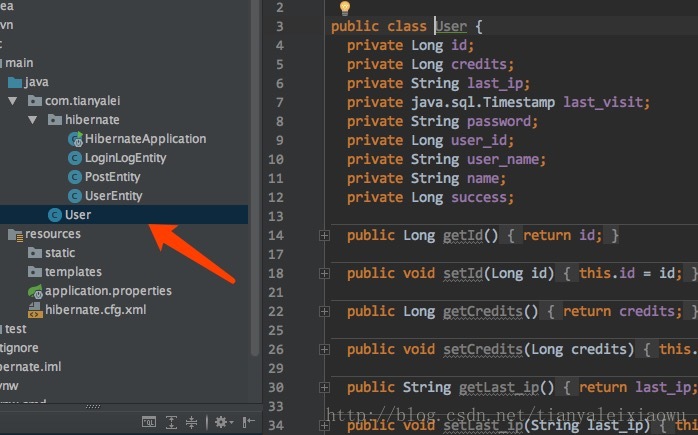Click the hibernate package folder icon
Screen dimensions: 698x435
(55, 120)
